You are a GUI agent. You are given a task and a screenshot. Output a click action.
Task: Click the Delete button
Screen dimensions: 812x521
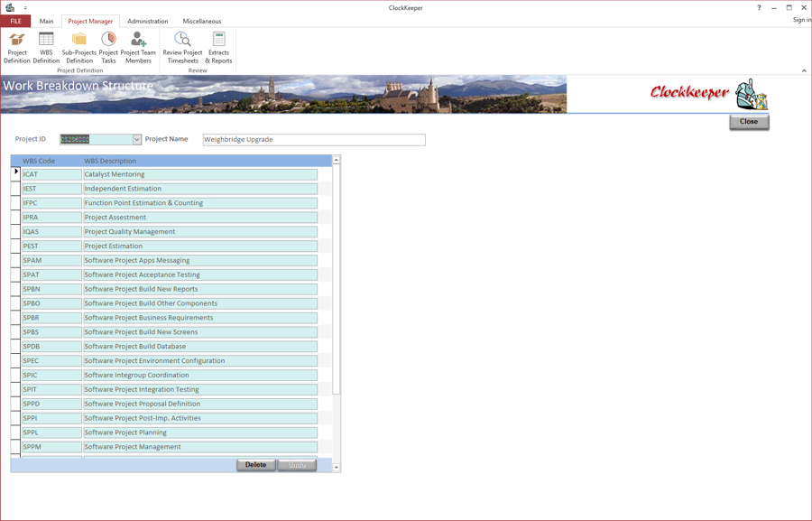click(x=256, y=465)
